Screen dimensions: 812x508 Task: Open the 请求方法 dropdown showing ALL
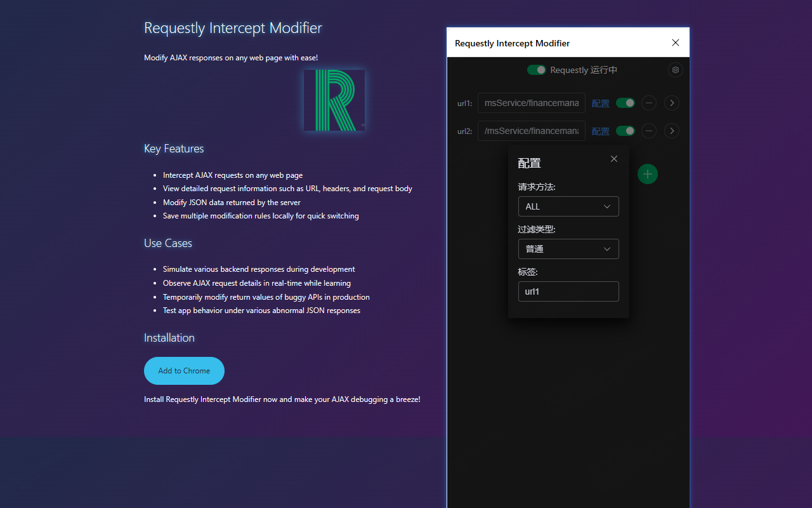[568, 206]
